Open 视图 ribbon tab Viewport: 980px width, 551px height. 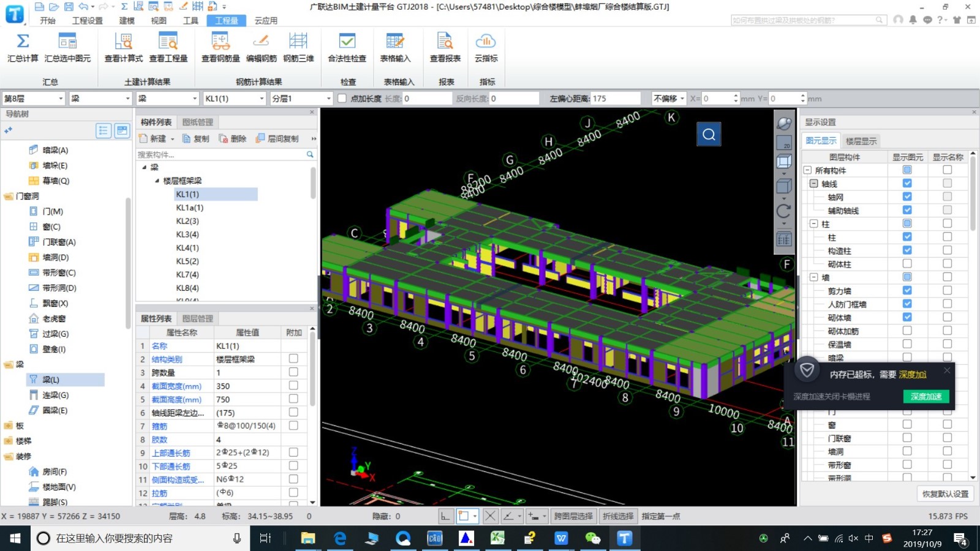point(159,21)
